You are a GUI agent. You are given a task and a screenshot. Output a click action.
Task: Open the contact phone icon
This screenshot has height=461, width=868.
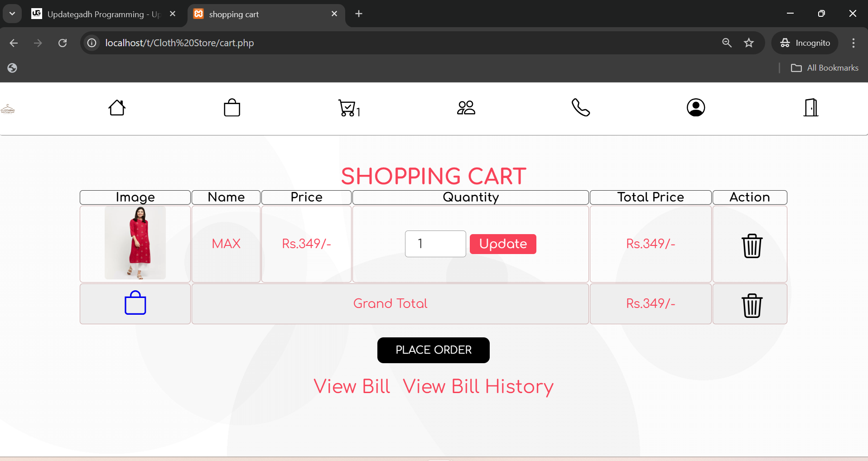coord(581,108)
